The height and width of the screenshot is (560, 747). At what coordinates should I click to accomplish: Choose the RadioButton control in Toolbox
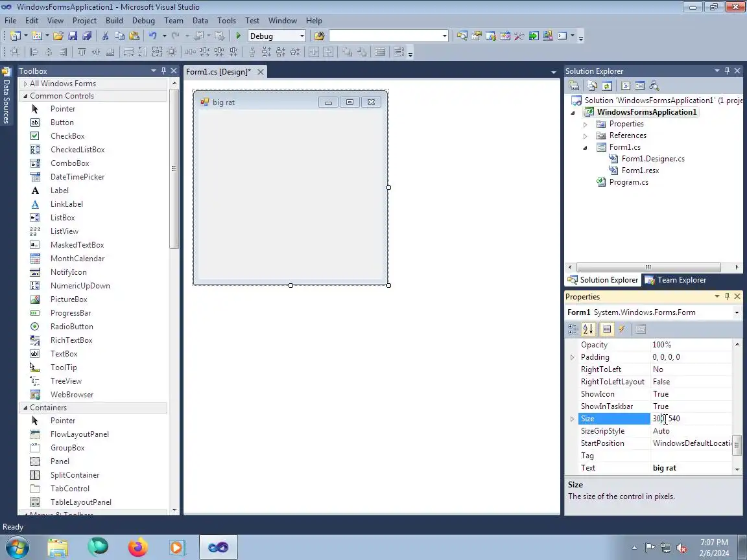coord(71,327)
